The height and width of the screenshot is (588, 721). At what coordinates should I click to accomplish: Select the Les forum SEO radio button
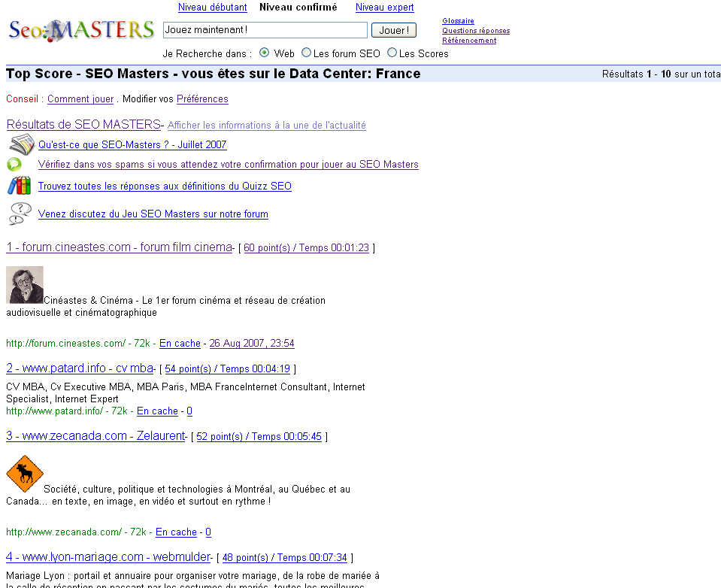point(306,53)
